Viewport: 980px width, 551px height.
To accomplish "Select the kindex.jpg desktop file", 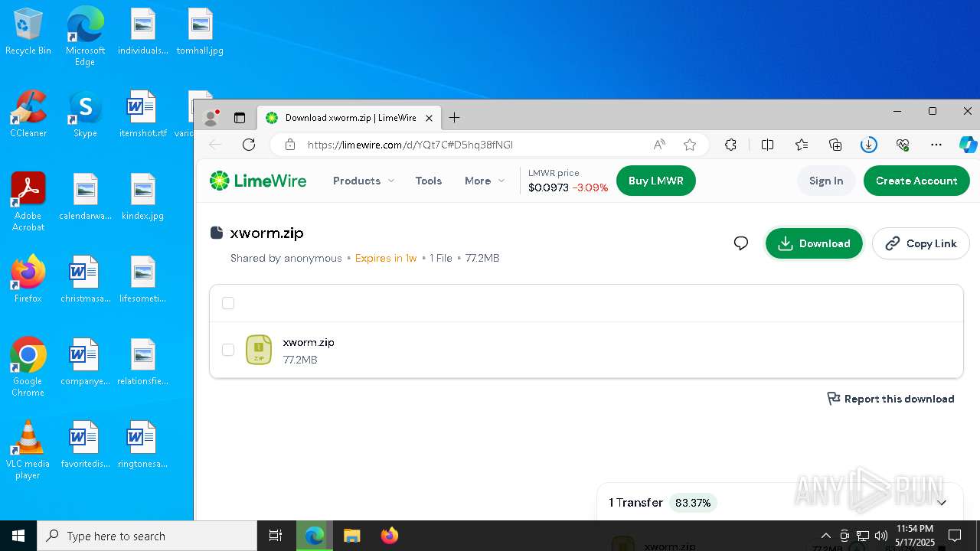I will tap(142, 197).
